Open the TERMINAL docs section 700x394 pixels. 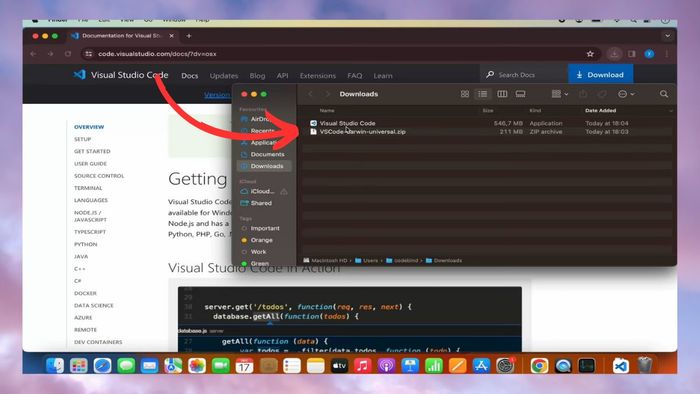(88, 188)
